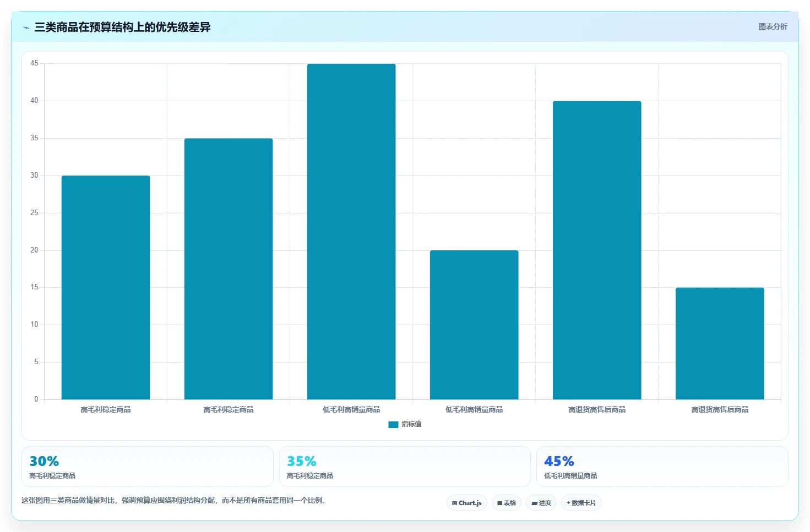Click the bar reaching value 30
Viewport: 810px width, 532px height.
[x=106, y=287]
